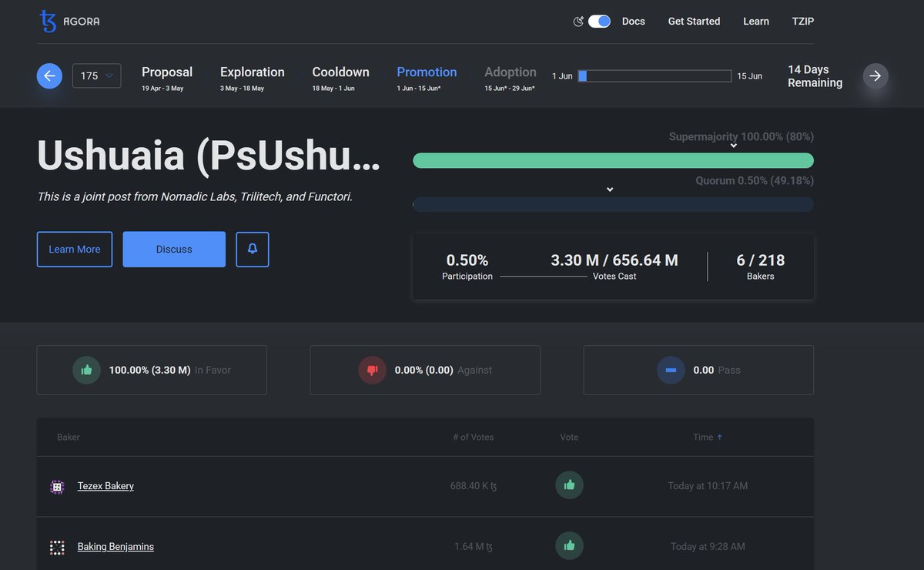Select the Proposal stage tab
This screenshot has width=924, height=570.
click(x=167, y=78)
